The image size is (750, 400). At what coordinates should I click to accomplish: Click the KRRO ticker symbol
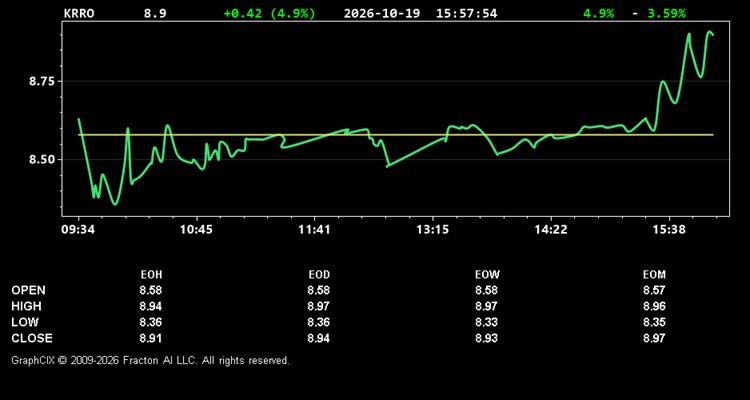point(79,13)
